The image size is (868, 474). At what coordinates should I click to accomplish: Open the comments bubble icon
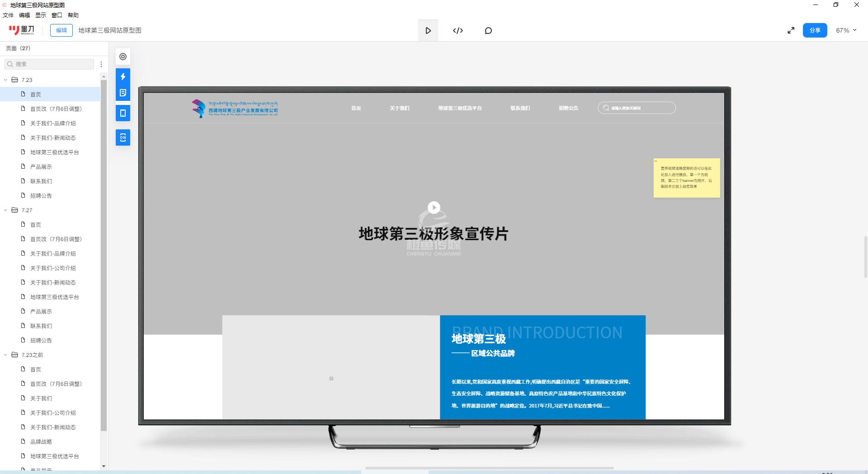point(488,30)
